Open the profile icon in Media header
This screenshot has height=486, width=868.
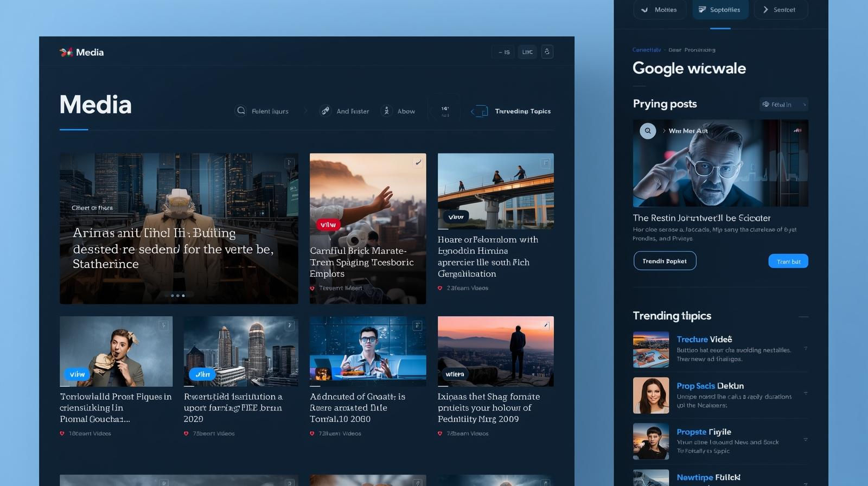pyautogui.click(x=547, y=52)
